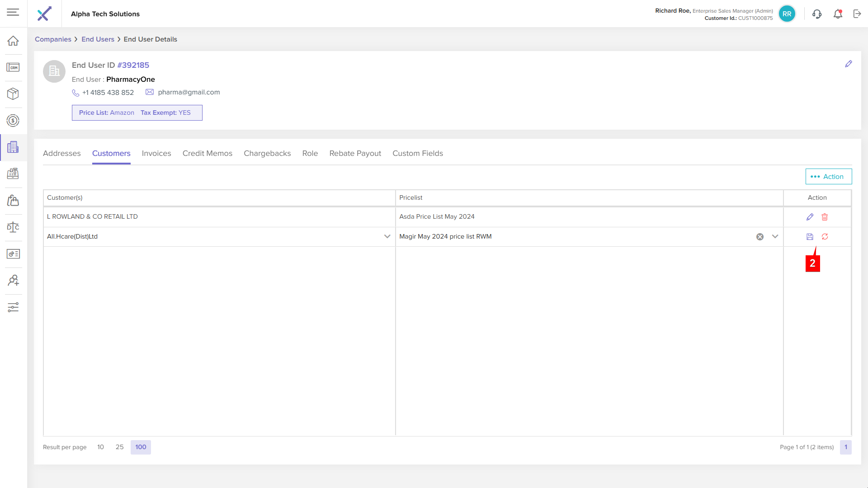Click the notification bell icon
Screen dimensions: 868x488
[x=838, y=14]
